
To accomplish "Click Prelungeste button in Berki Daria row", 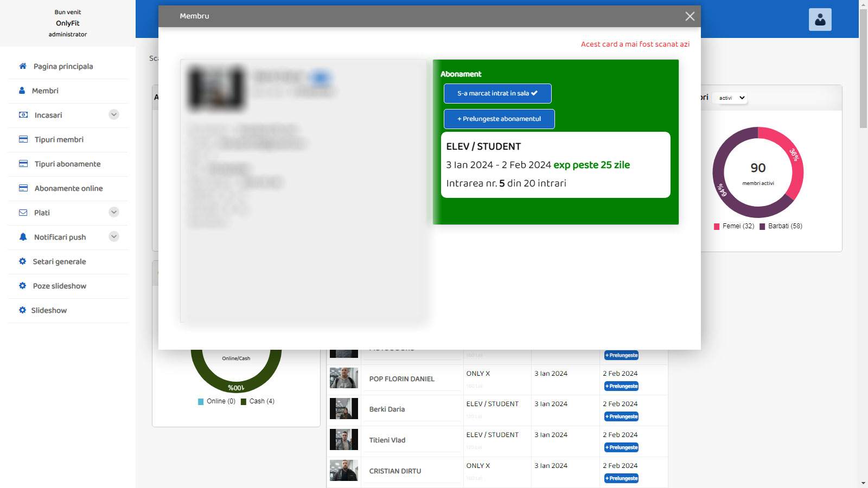I will pyautogui.click(x=621, y=416).
